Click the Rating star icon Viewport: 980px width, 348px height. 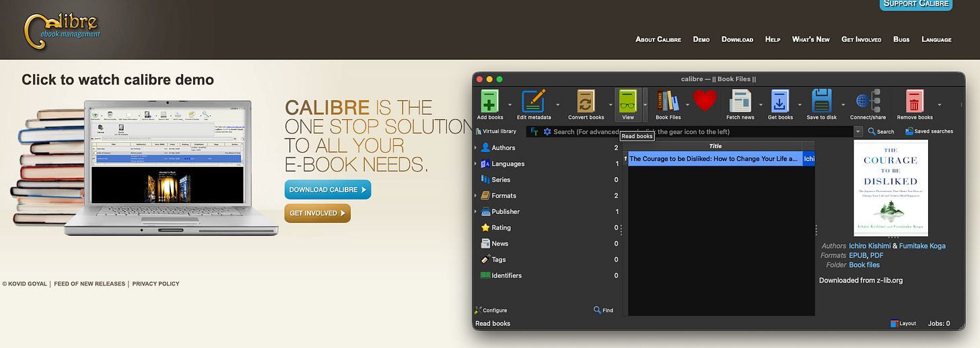pos(486,228)
